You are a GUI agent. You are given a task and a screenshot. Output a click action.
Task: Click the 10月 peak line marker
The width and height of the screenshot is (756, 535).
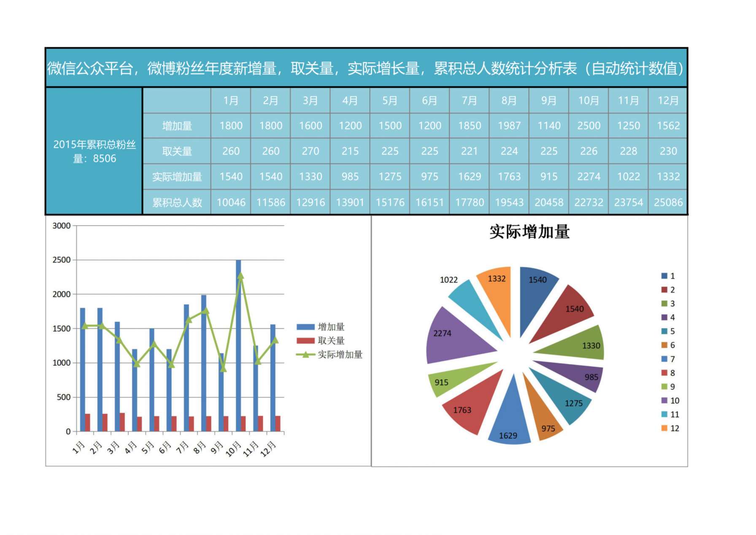[x=241, y=276]
